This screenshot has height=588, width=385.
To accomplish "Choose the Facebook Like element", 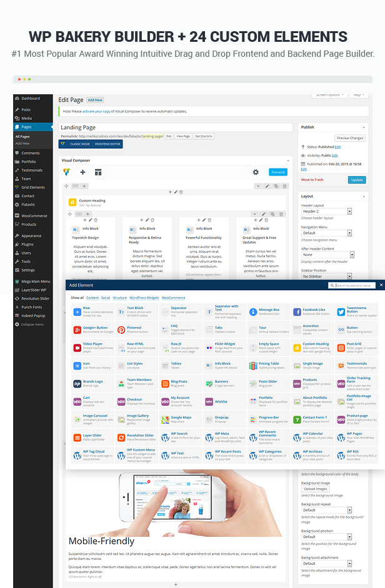I will 297,311.
